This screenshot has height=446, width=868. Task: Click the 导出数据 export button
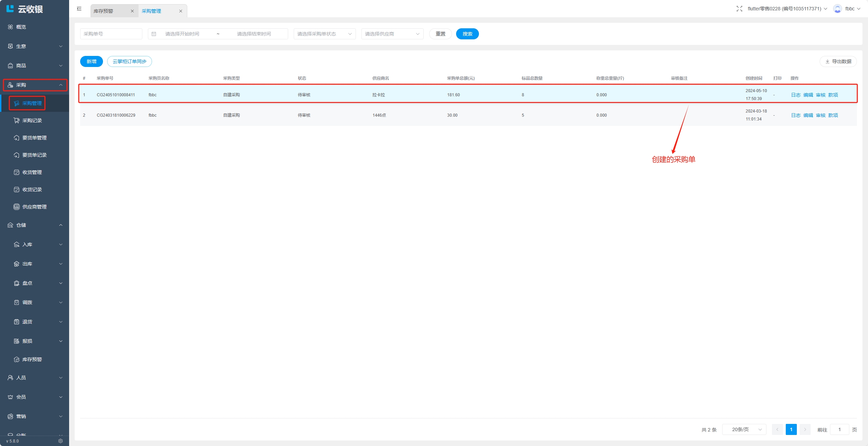point(838,61)
